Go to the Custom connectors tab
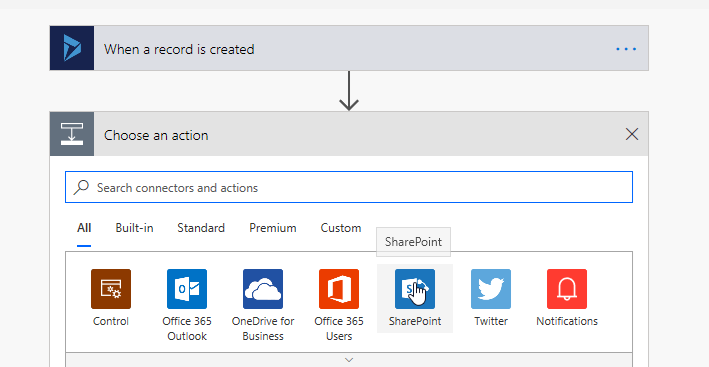Viewport: 709px width, 367px height. coord(341,228)
